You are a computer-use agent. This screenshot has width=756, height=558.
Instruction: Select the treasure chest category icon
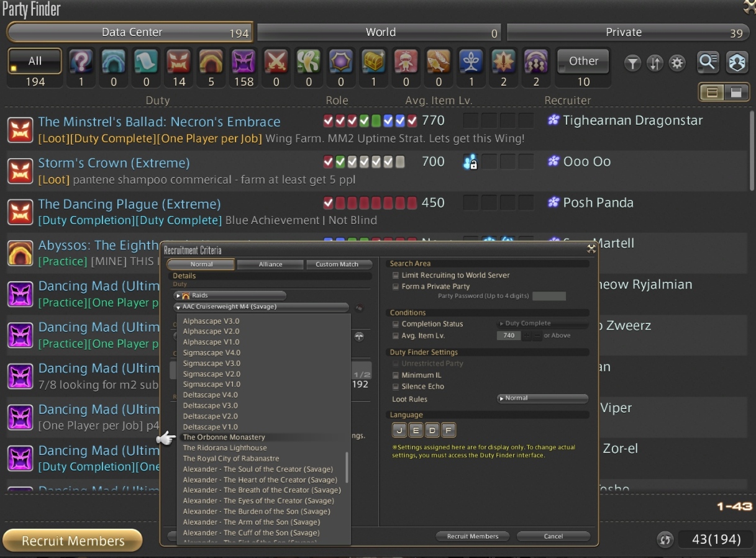click(374, 61)
